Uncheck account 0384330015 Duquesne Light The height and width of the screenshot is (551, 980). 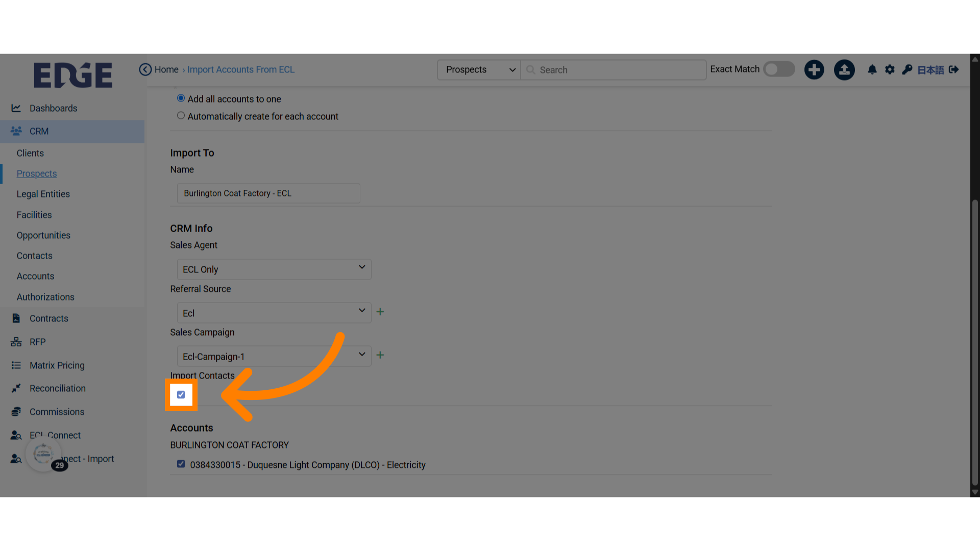pyautogui.click(x=181, y=464)
